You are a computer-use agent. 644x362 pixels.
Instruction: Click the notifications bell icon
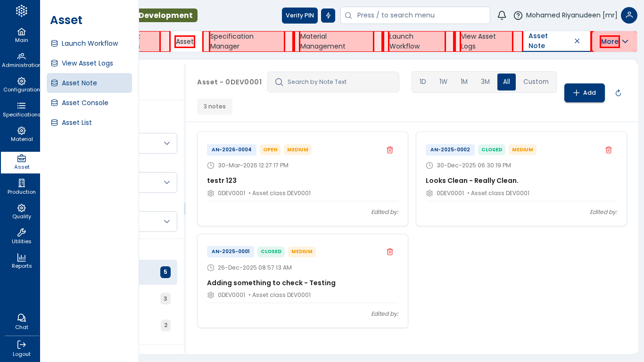pos(502,16)
